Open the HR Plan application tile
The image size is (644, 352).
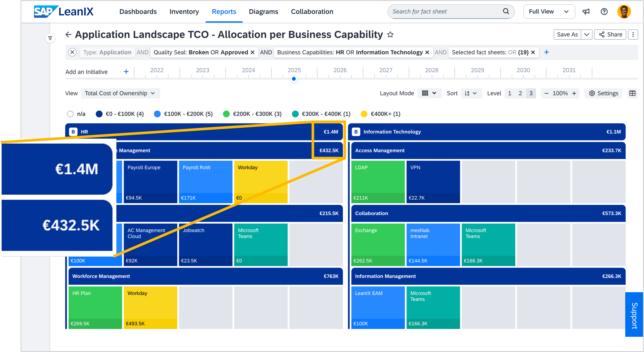coord(95,307)
